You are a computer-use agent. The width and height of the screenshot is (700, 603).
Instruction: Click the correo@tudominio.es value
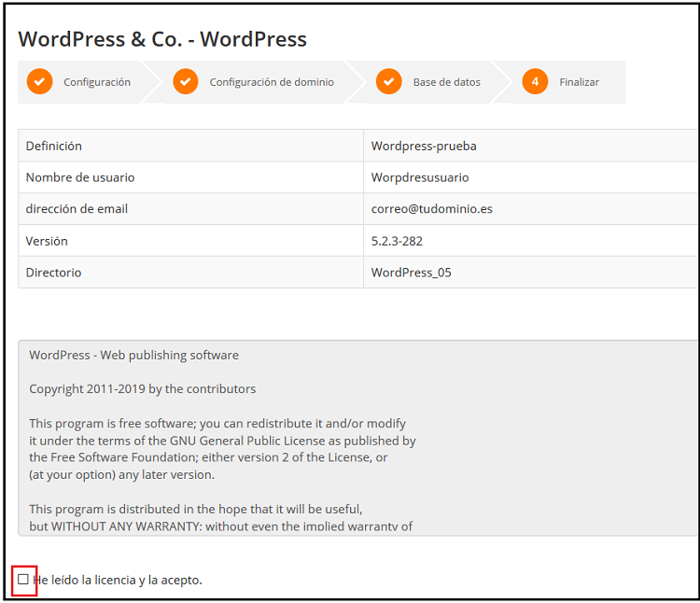[432, 208]
